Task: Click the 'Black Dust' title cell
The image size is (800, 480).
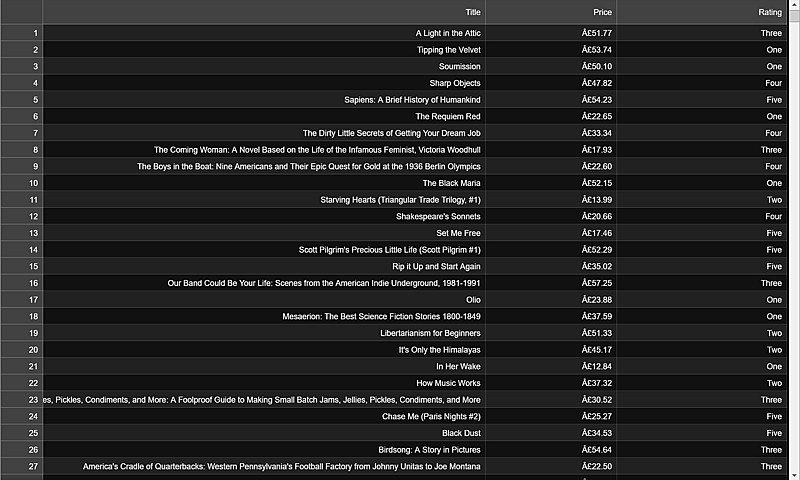Action: point(264,433)
